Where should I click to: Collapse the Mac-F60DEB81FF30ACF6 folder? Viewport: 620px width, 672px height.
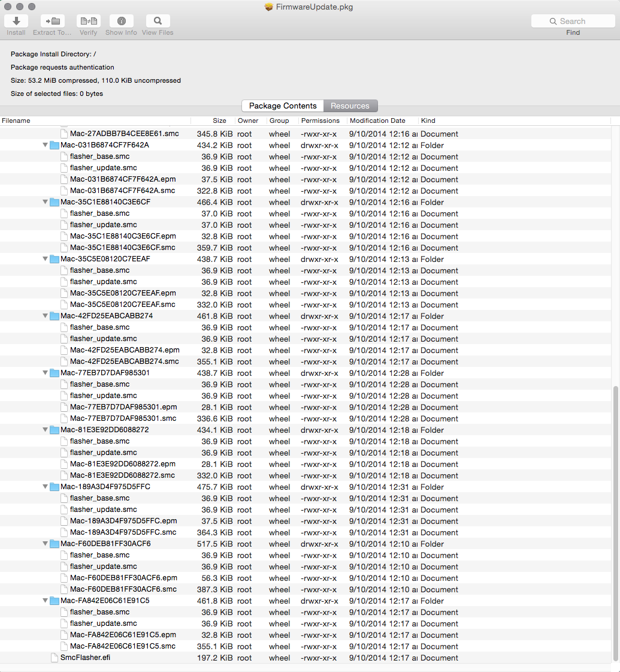click(45, 544)
